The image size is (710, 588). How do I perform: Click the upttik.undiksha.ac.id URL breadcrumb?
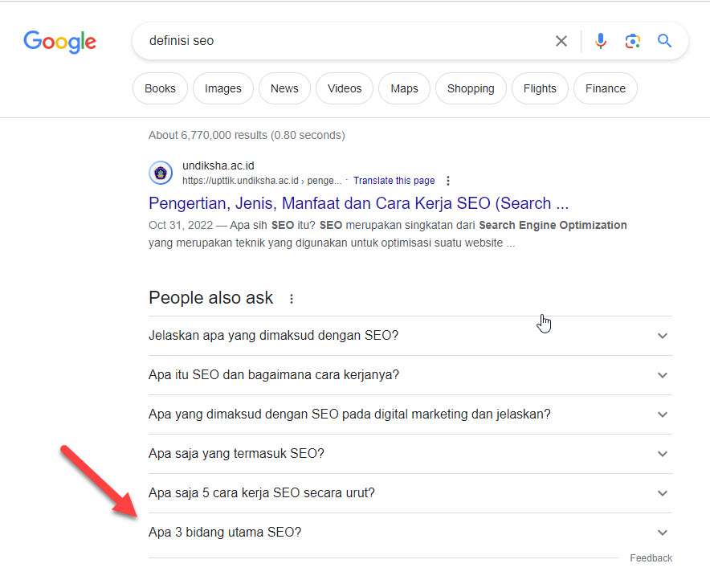(x=262, y=181)
